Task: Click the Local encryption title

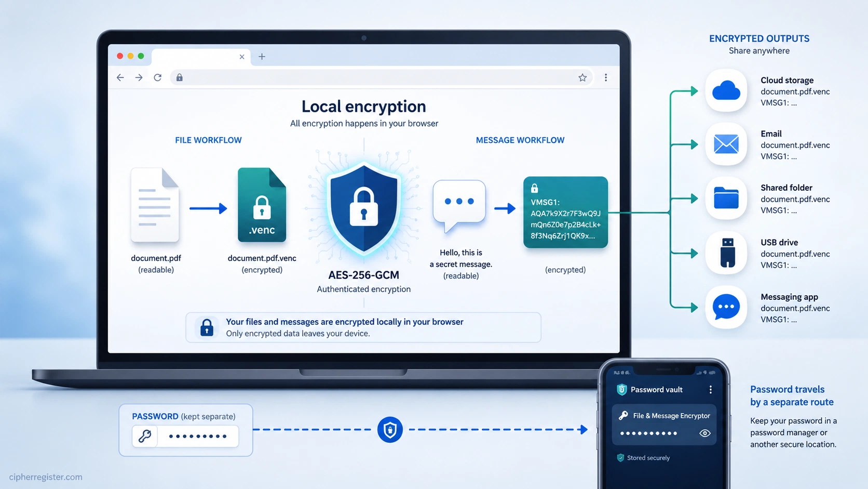Action: tap(364, 107)
